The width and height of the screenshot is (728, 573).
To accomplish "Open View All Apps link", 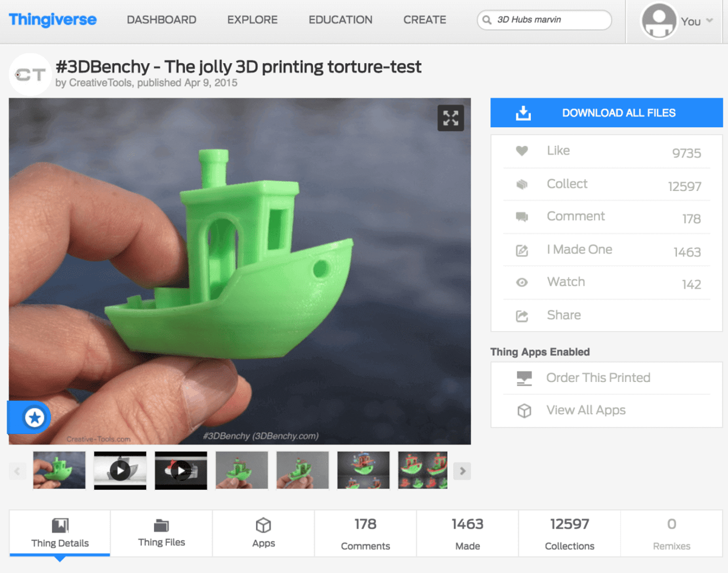I will [x=586, y=410].
